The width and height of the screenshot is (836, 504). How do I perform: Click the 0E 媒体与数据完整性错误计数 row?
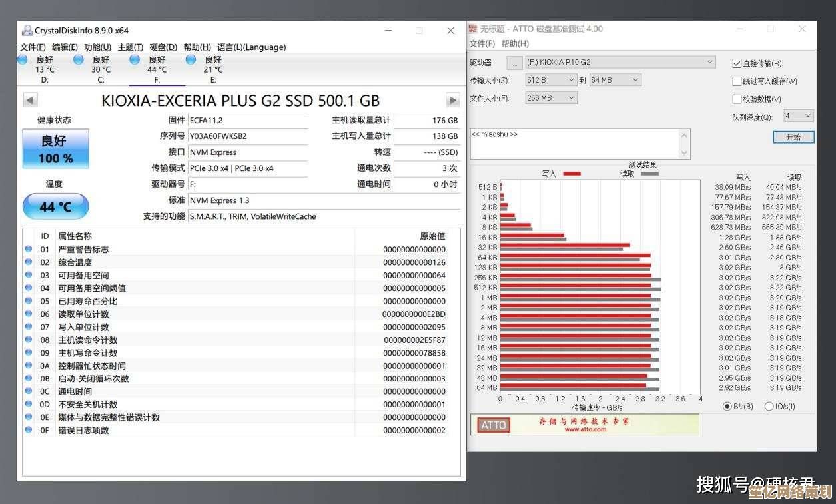pyautogui.click(x=235, y=417)
